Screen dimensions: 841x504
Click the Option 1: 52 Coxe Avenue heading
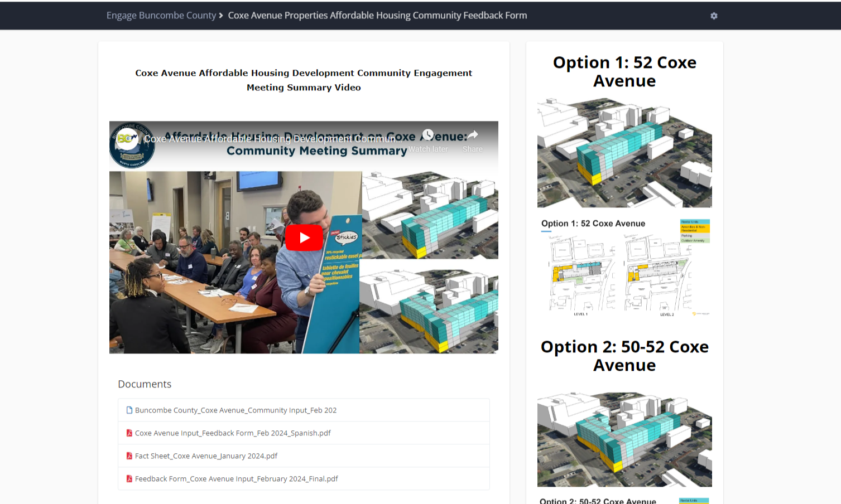624,71
